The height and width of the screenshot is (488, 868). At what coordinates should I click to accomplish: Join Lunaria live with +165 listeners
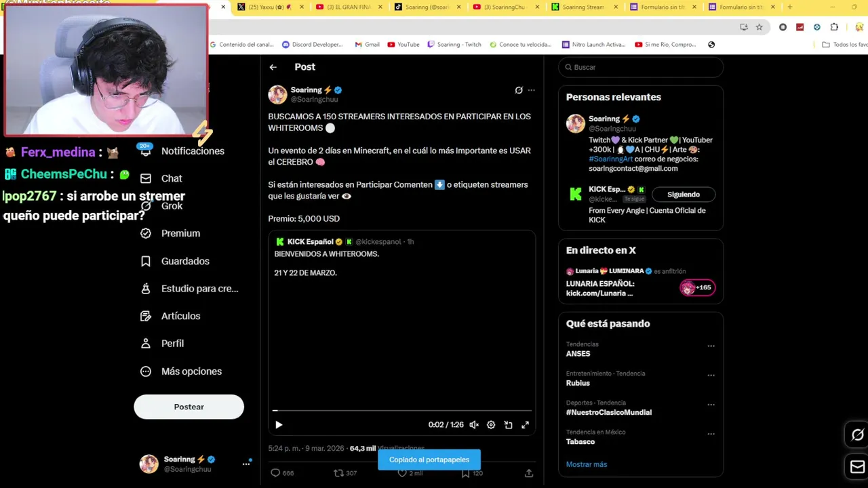697,287
